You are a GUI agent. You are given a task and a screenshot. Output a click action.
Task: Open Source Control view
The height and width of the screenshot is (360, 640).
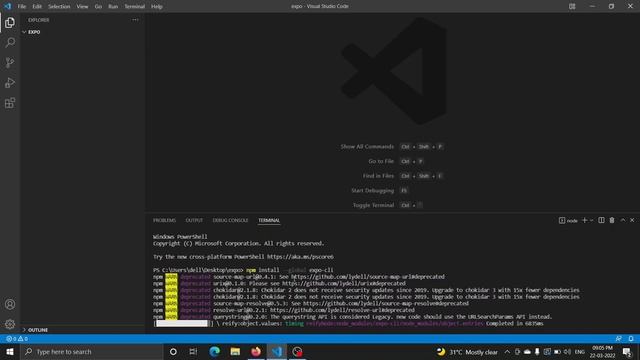[x=10, y=62]
